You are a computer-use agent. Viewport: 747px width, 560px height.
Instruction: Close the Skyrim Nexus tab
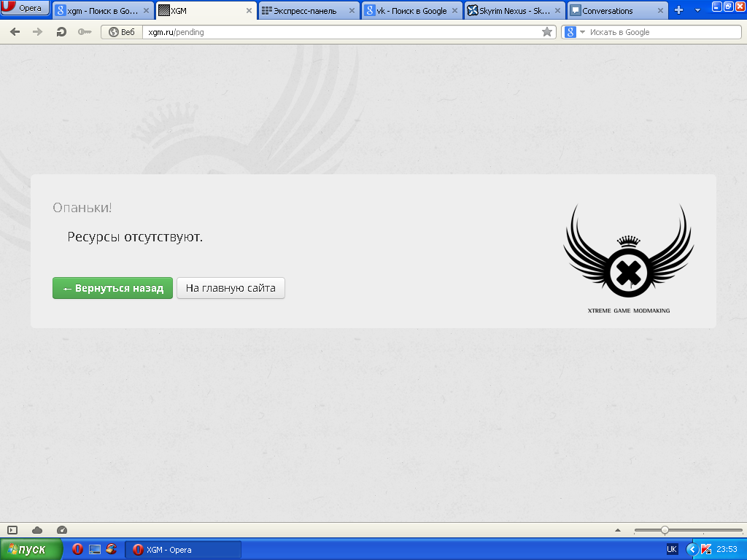tap(557, 10)
